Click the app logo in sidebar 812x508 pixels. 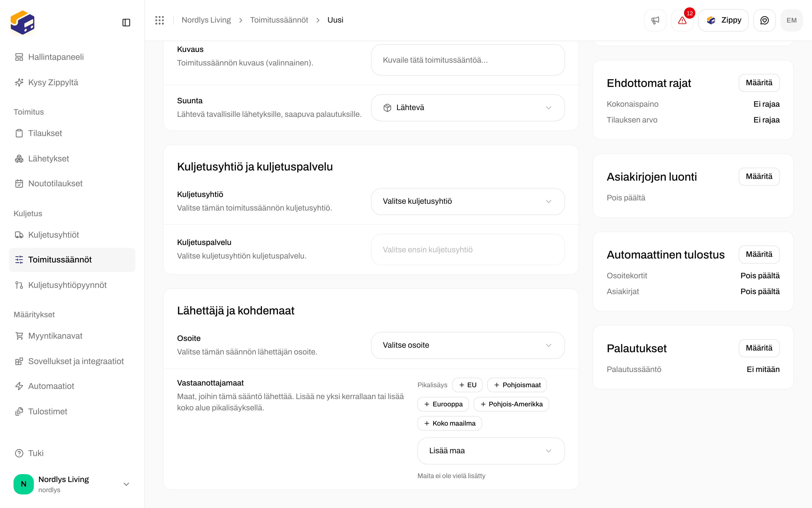pyautogui.click(x=23, y=23)
